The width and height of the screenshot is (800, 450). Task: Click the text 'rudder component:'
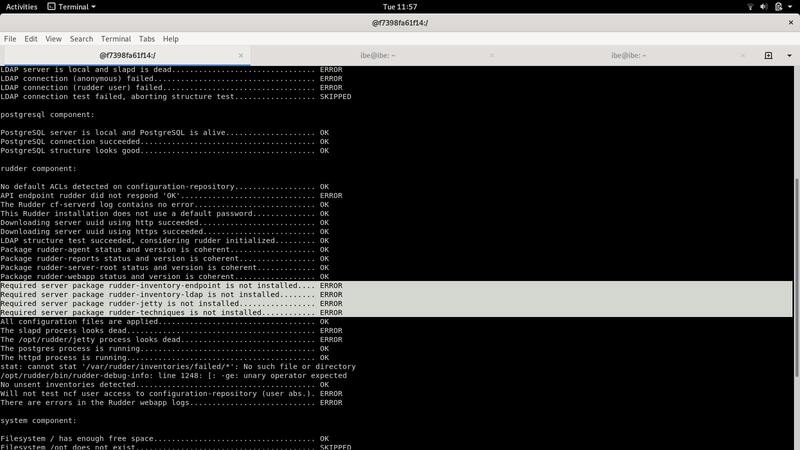pos(38,168)
